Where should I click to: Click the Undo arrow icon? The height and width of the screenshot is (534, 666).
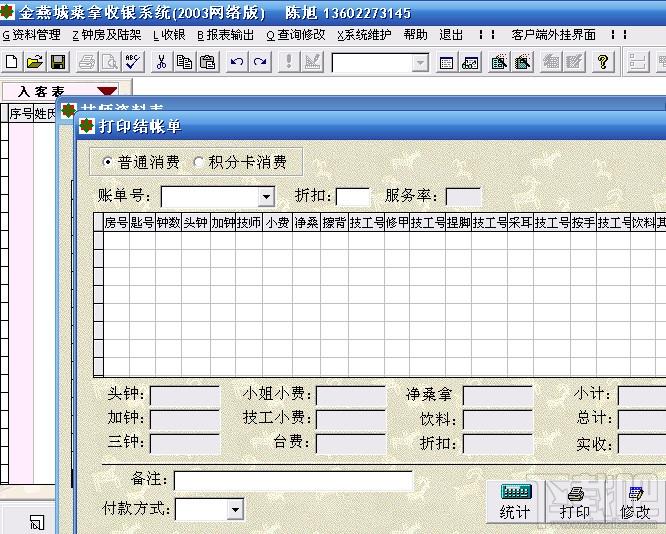coord(237,62)
